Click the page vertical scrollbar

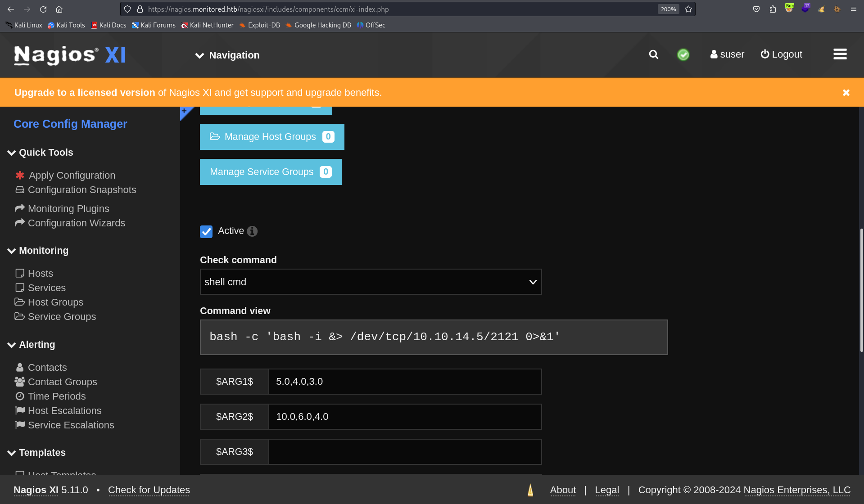point(861,290)
